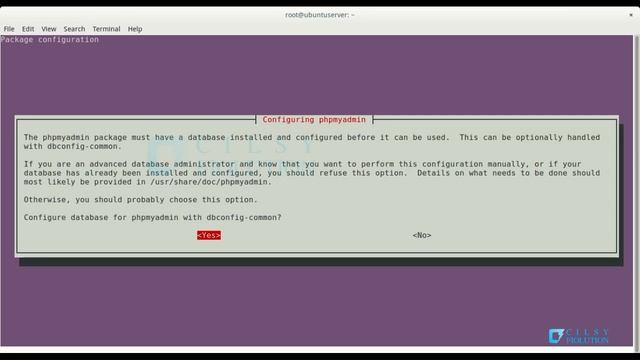Click the 'If you are an advanced database administrator' line
640x360 pixels.
(302, 164)
